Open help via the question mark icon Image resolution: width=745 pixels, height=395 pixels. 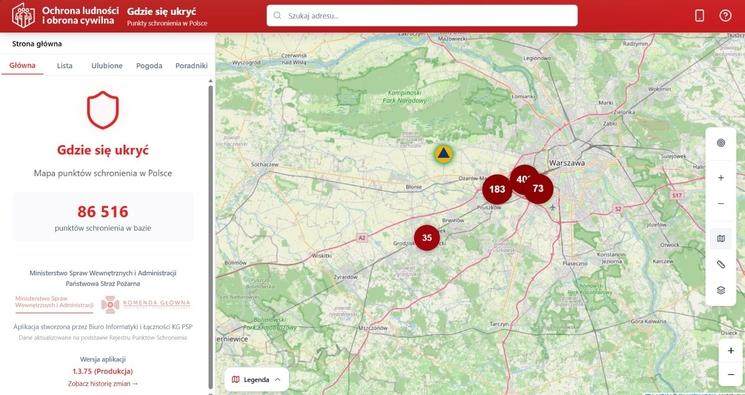(726, 16)
